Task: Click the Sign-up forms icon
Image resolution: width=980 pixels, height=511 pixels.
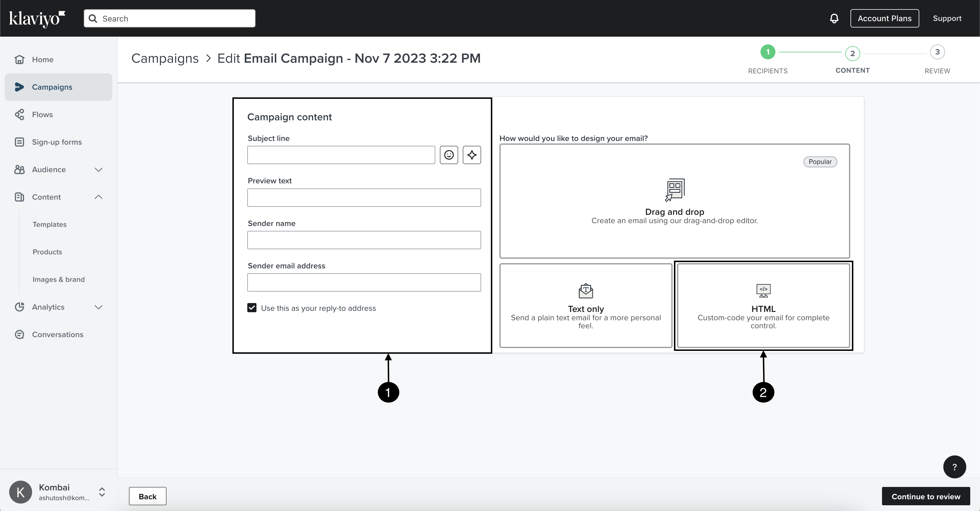Action: tap(19, 142)
